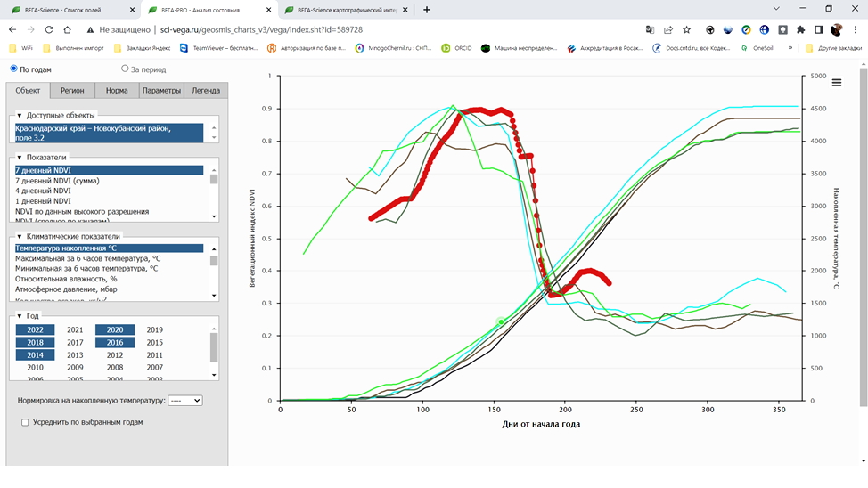
Task: Select year 2021
Action: (75, 329)
